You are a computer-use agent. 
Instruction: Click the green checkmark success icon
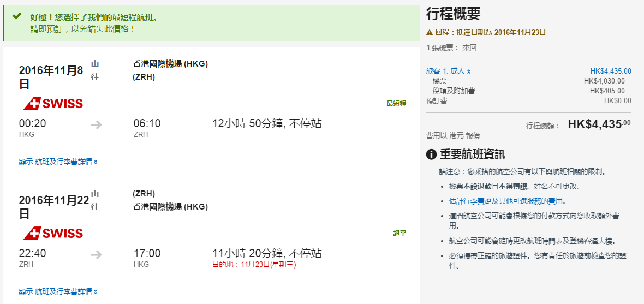(x=17, y=17)
